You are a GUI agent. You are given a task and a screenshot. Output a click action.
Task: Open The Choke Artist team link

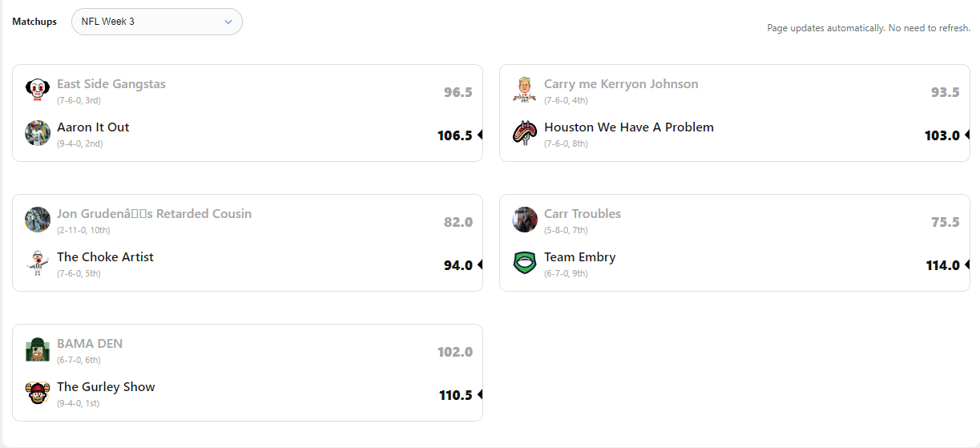(105, 257)
